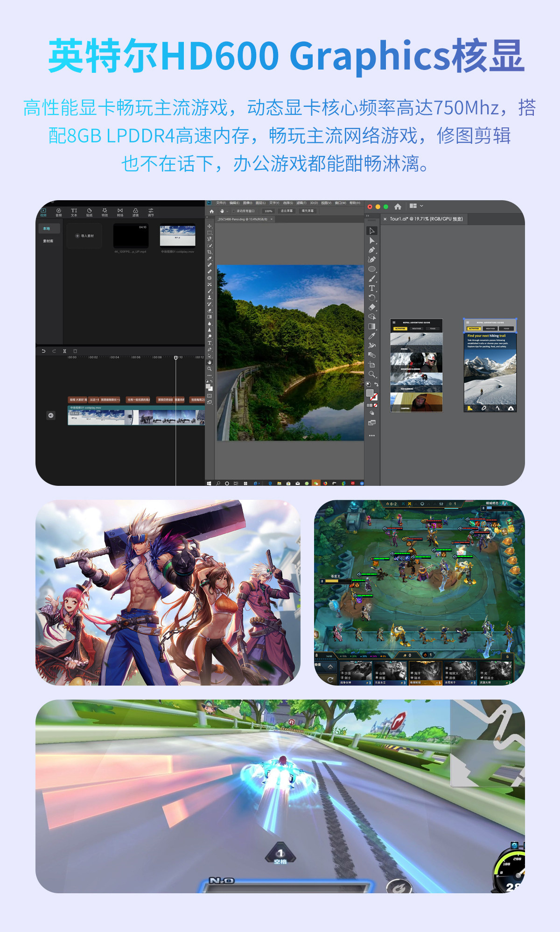Click Photoshop foreground/background color swatches
Viewport: 560px width, 932px height.
[209, 387]
